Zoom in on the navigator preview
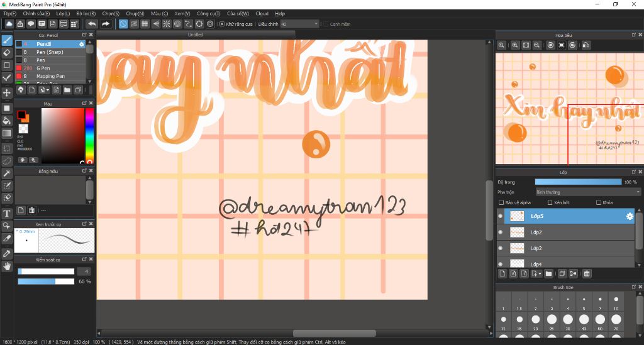This screenshot has width=644, height=345. tap(514, 45)
